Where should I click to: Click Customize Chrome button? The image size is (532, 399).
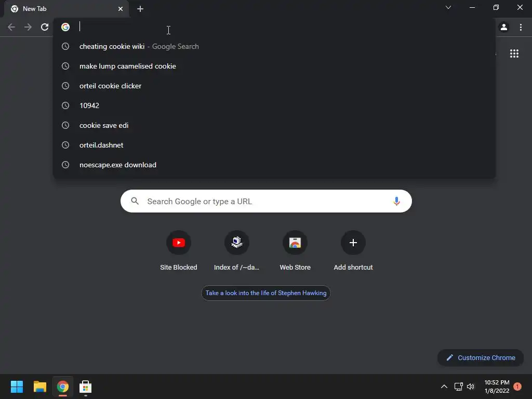click(481, 357)
